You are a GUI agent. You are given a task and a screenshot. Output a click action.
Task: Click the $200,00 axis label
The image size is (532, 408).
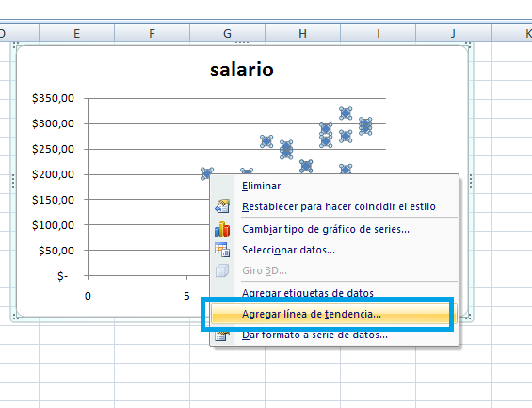point(53,174)
